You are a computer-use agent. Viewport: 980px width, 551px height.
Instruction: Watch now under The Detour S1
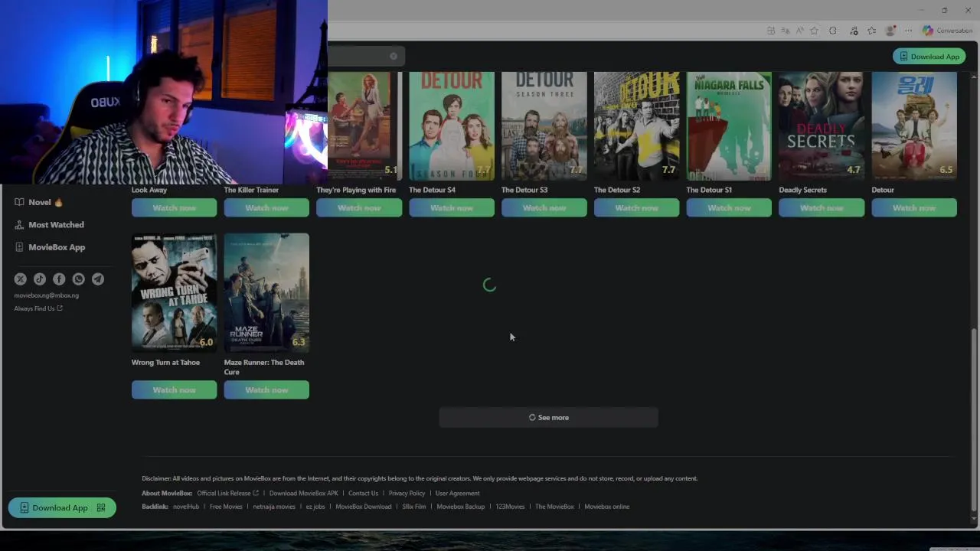coord(729,207)
